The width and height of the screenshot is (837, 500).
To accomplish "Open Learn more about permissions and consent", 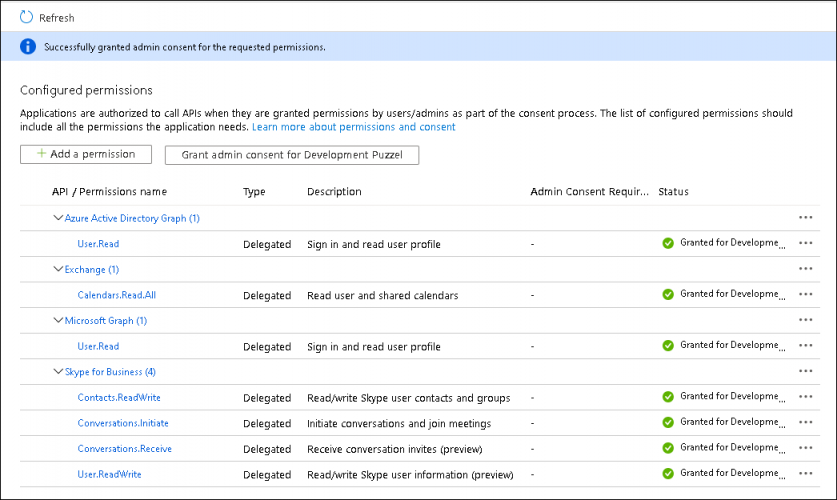I will (x=354, y=127).
